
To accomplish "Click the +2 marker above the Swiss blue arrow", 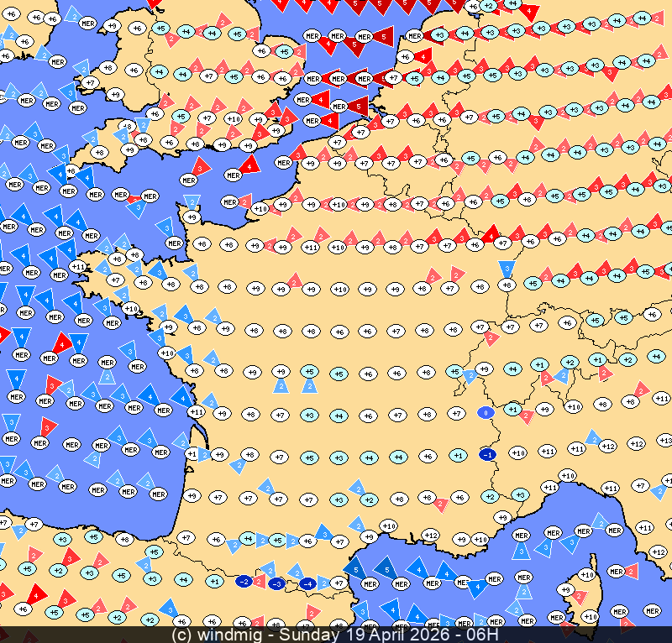I will pyautogui.click(x=570, y=363).
